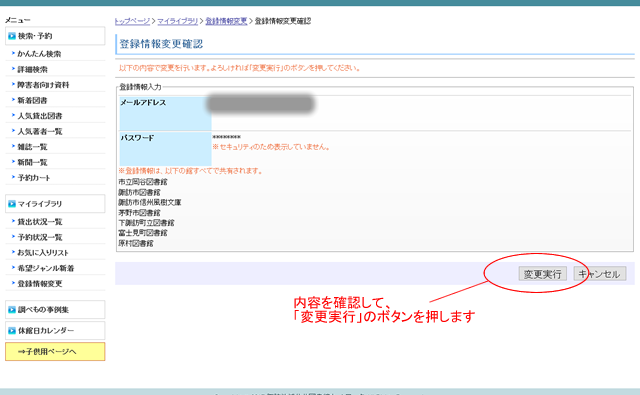Open 人気貸出図書 in the menu
Image resolution: width=640 pixels, height=395 pixels.
click(x=40, y=116)
